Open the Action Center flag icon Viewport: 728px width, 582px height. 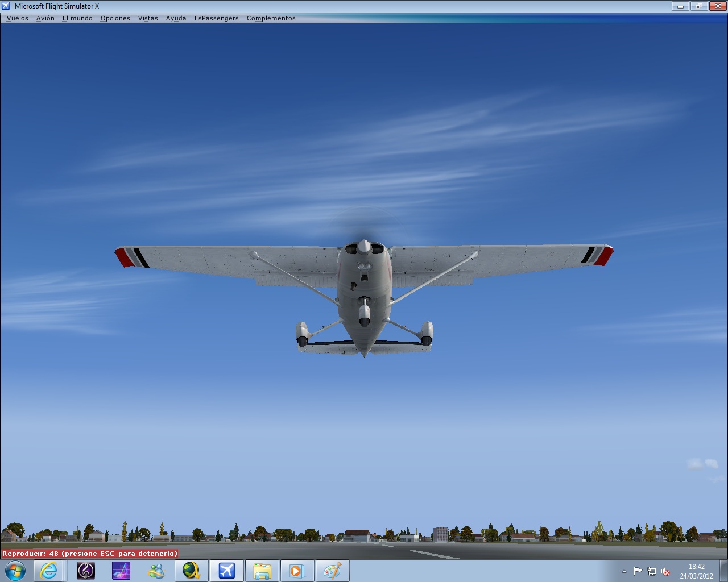tap(638, 571)
